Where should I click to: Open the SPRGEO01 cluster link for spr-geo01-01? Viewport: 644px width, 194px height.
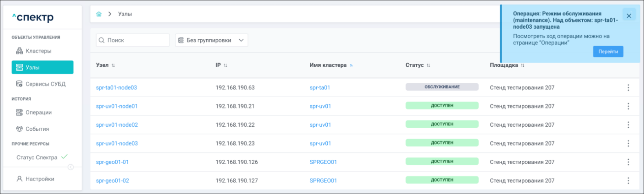[x=323, y=162]
